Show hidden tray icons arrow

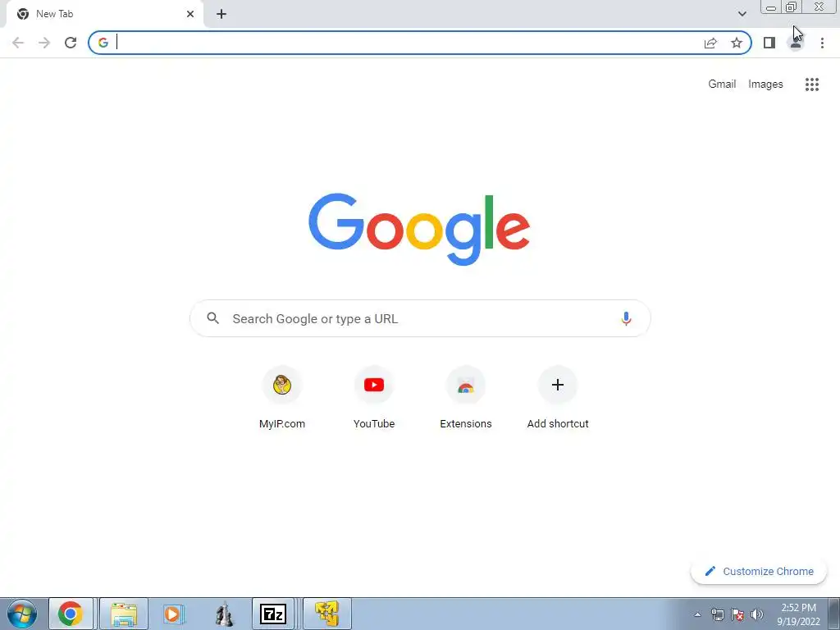pos(697,614)
